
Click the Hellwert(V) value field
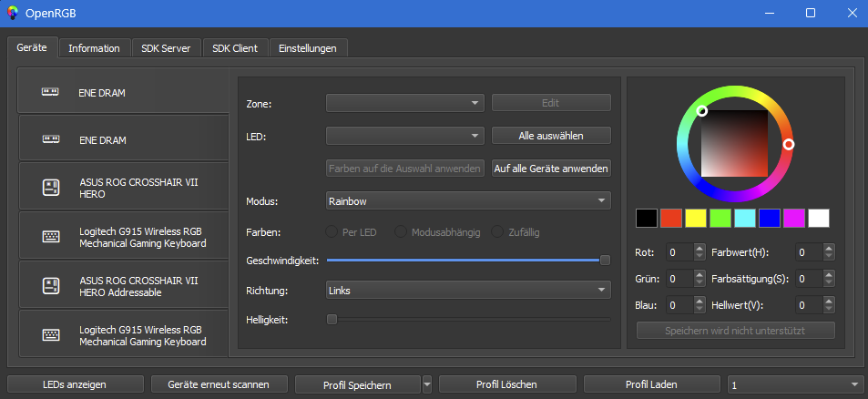click(810, 305)
